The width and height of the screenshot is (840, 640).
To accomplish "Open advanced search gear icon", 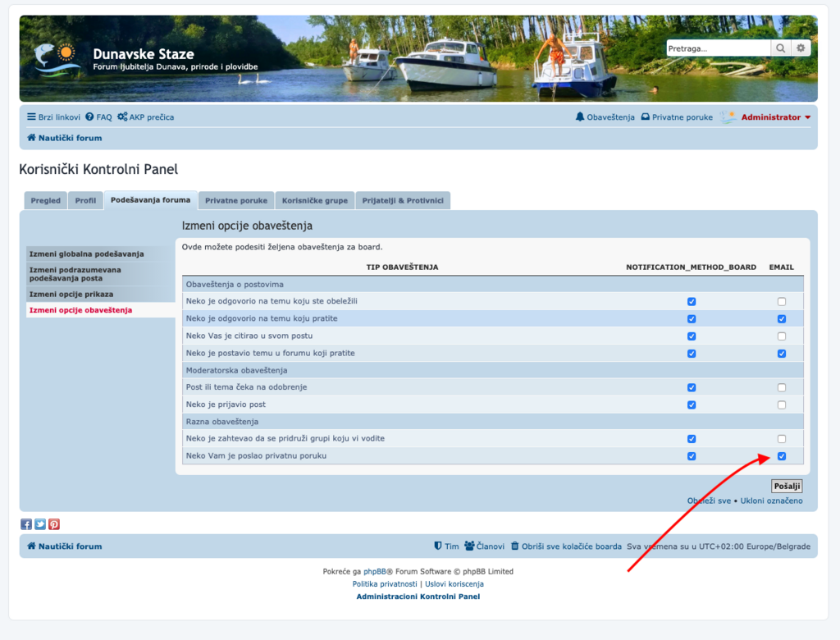I will click(801, 48).
